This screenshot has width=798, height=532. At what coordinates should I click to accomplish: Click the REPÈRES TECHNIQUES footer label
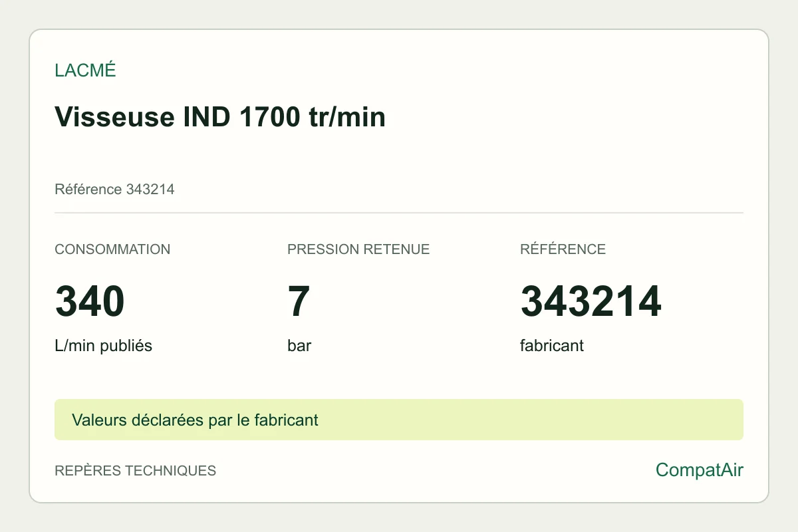tap(135, 471)
